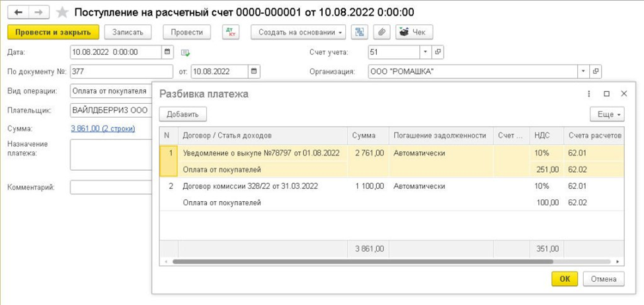Open the dialog's three-dot options menu
The image size is (644, 305).
click(589, 94)
